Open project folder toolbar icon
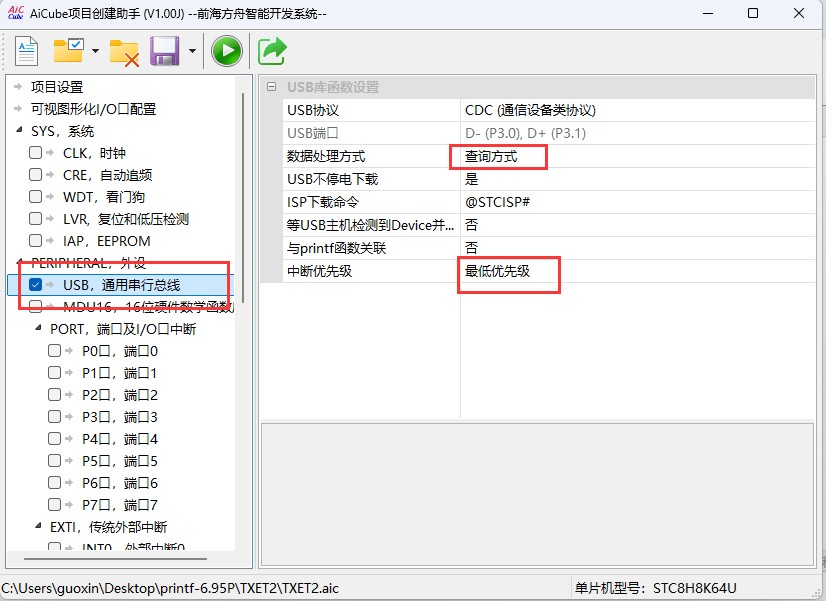Image resolution: width=826 pixels, height=601 pixels. pyautogui.click(x=68, y=51)
